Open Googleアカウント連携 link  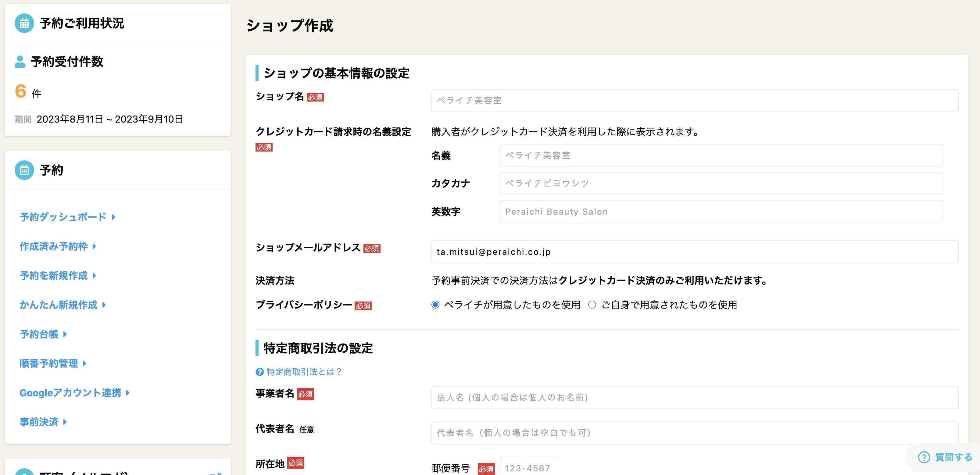click(70, 393)
